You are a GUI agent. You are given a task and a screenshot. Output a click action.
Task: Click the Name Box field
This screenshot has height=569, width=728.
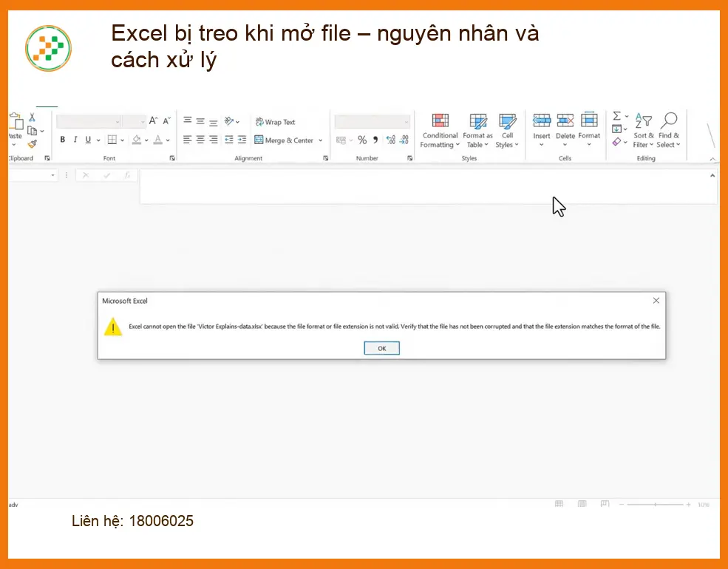pyautogui.click(x=33, y=175)
